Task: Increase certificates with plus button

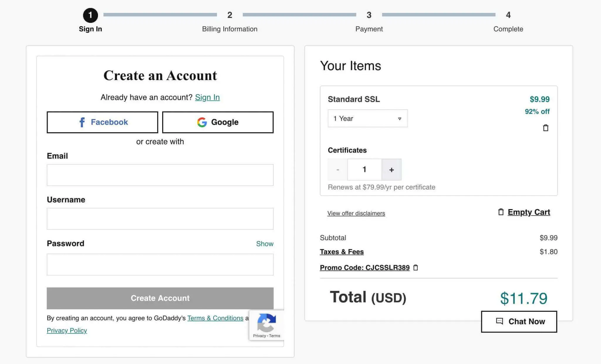Action: (x=391, y=170)
